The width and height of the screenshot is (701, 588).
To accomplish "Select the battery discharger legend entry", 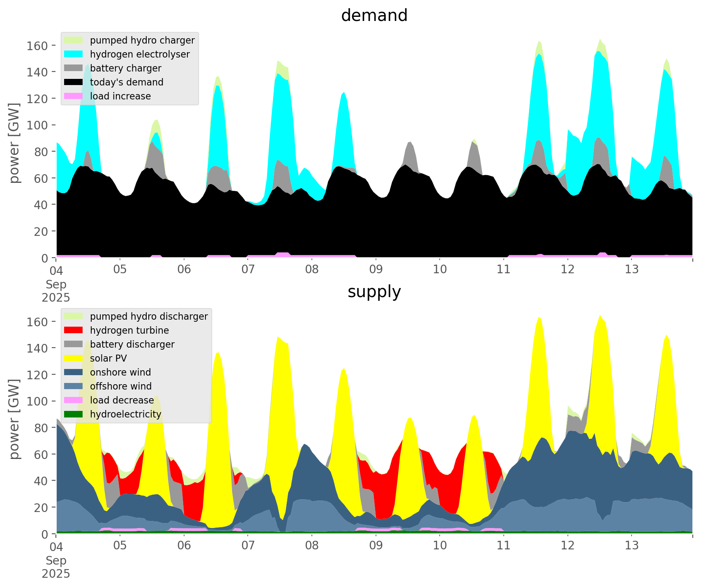I will [132, 344].
